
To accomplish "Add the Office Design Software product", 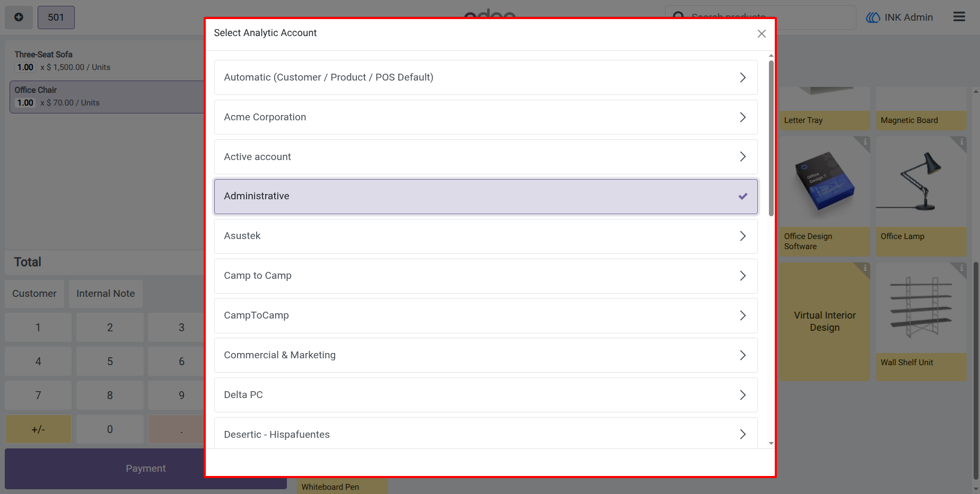I will 825,196.
